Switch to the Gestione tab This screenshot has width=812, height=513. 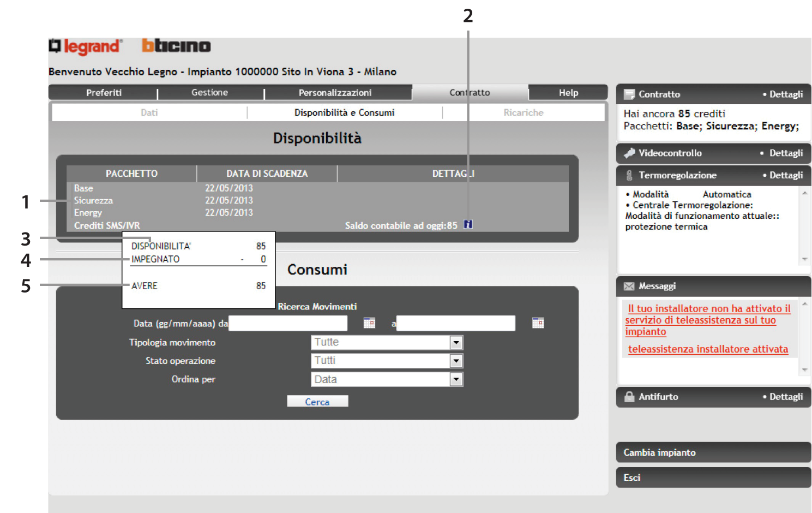tap(210, 93)
